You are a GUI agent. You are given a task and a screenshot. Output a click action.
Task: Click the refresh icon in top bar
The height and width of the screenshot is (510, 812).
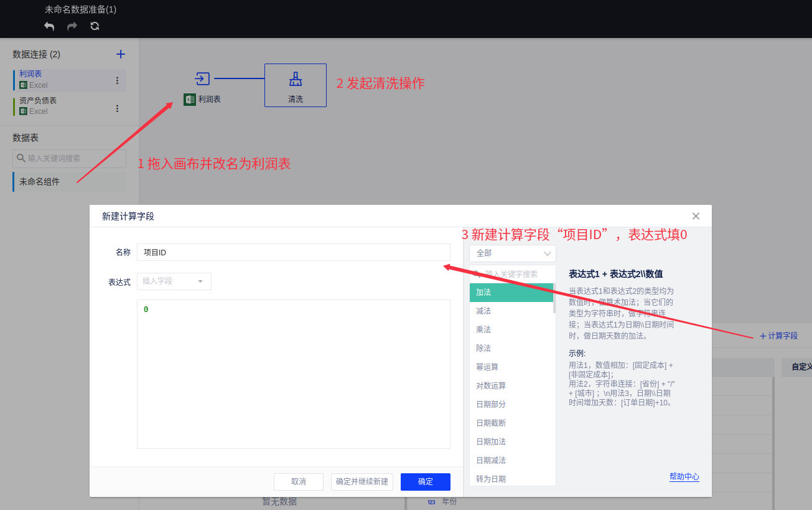pyautogui.click(x=95, y=26)
